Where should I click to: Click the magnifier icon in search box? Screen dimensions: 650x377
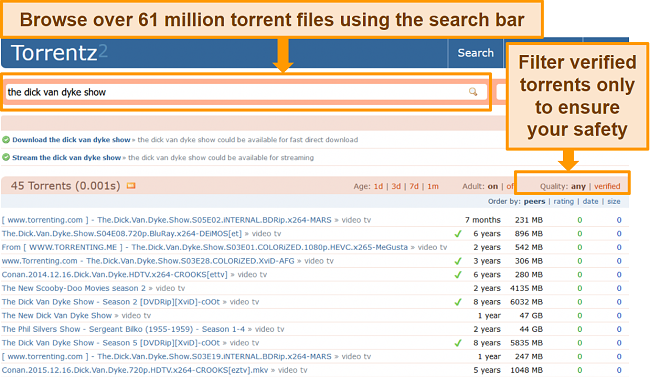473,92
